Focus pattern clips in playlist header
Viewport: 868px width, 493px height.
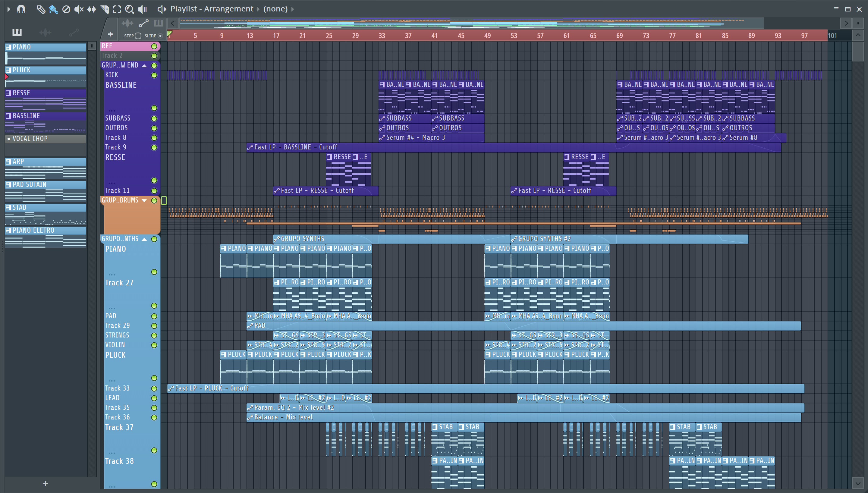click(159, 24)
